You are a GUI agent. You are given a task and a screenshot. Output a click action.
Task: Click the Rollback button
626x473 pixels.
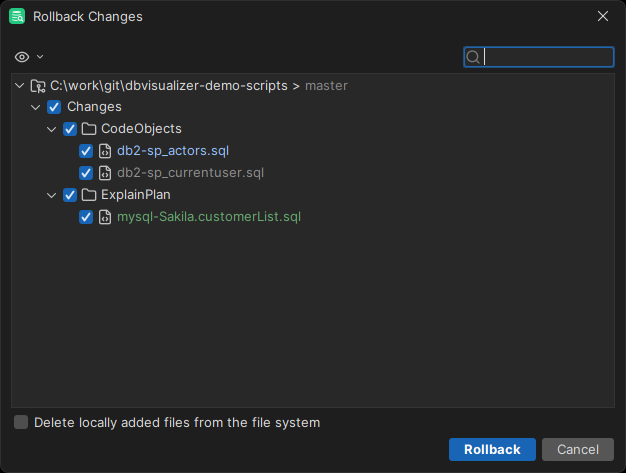(x=492, y=449)
